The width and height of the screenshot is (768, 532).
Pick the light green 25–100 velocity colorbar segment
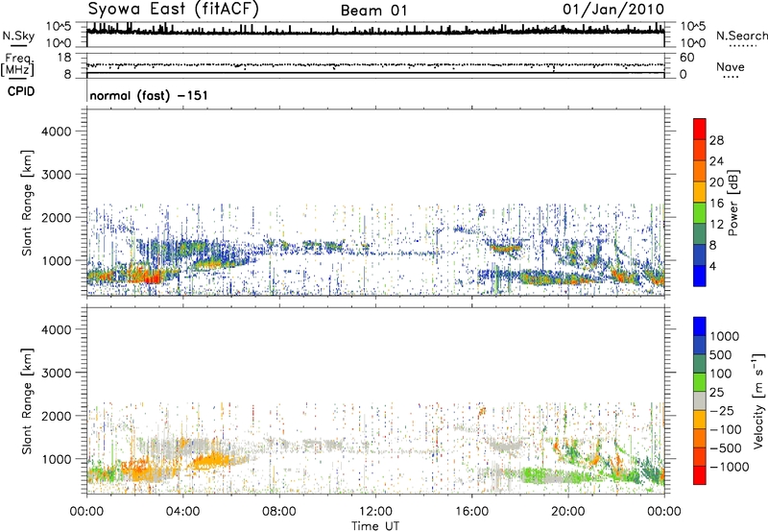click(x=700, y=382)
